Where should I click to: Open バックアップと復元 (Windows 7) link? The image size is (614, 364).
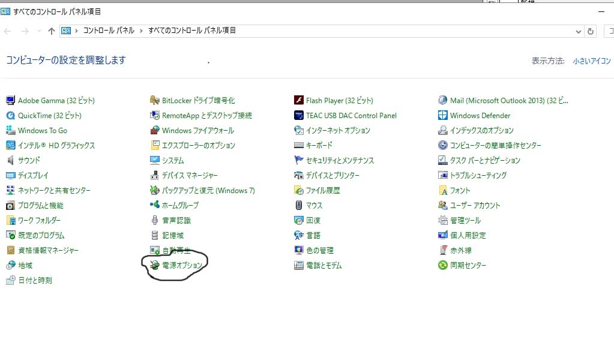(x=208, y=190)
